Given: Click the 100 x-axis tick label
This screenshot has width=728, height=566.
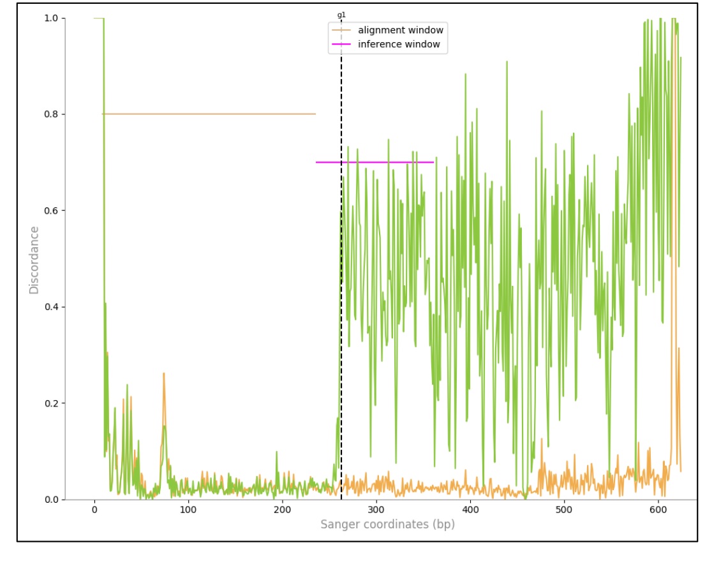Looking at the screenshot, I should [x=188, y=510].
